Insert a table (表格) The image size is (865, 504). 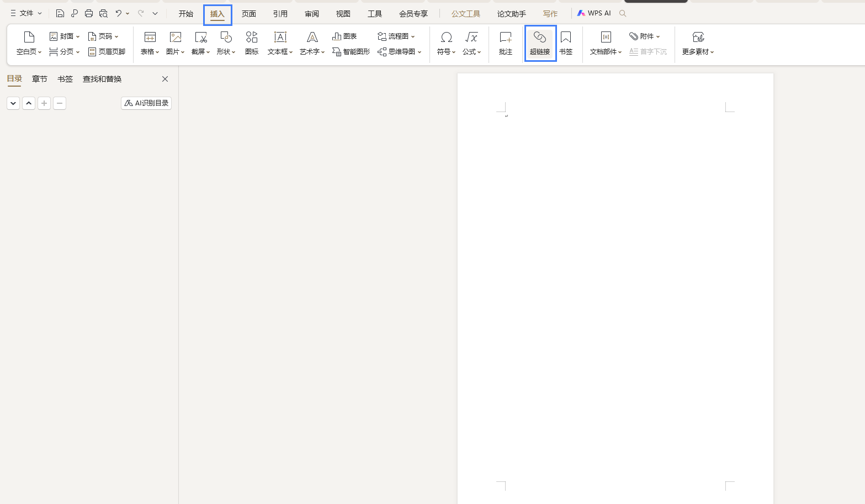click(150, 44)
